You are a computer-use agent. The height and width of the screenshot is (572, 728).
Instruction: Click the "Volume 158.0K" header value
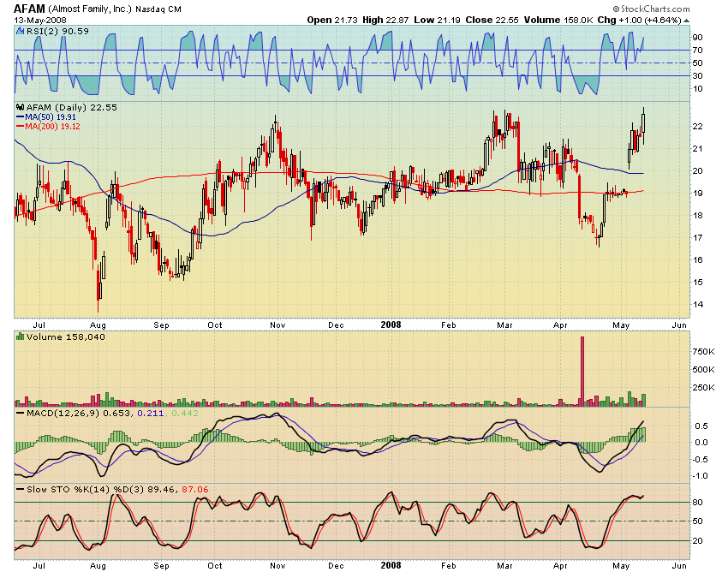(x=558, y=20)
